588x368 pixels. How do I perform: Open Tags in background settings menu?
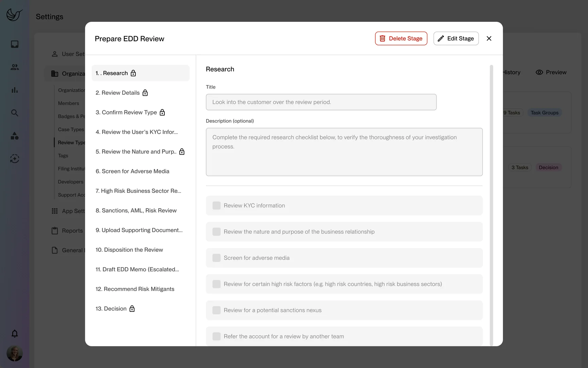pyautogui.click(x=63, y=156)
